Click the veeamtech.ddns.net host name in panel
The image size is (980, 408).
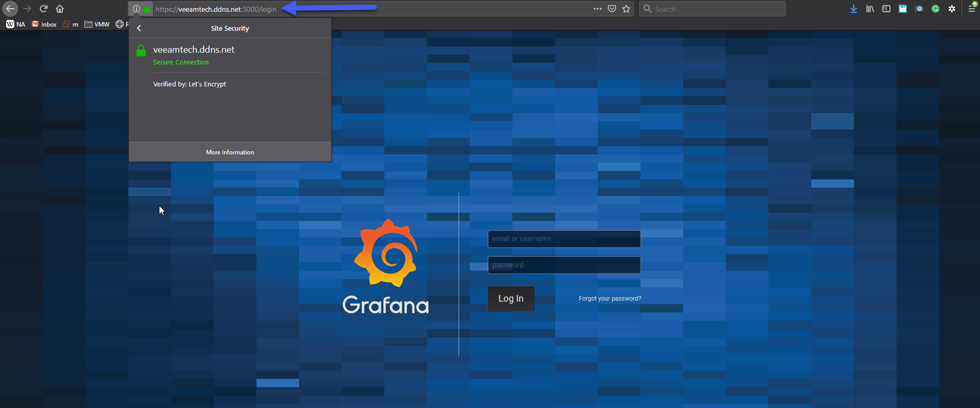click(194, 50)
